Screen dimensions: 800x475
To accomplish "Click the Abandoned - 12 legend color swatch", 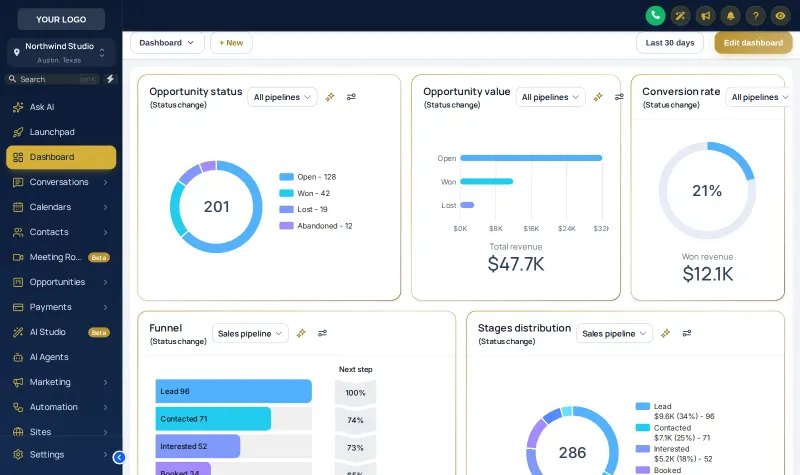I will [x=286, y=226].
